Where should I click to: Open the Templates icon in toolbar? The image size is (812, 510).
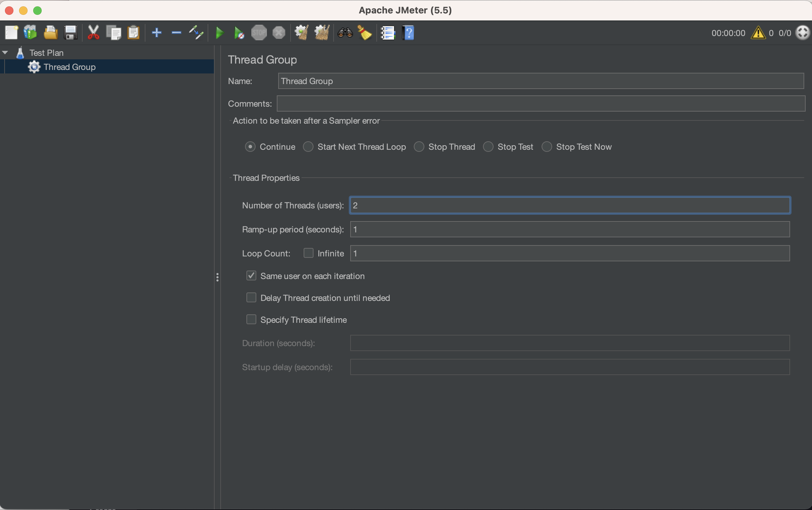30,33
